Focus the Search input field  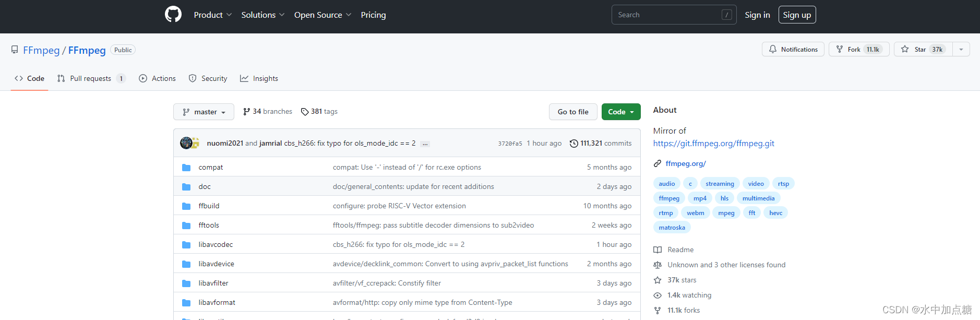674,15
